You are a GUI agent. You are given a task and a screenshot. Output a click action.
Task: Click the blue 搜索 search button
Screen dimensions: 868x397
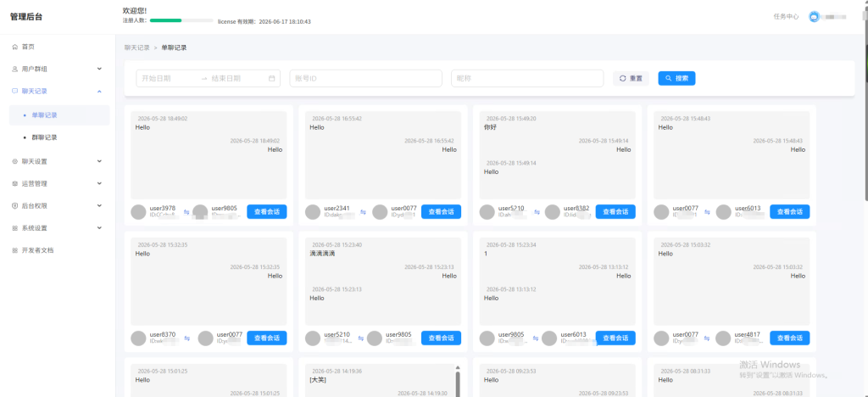point(676,79)
